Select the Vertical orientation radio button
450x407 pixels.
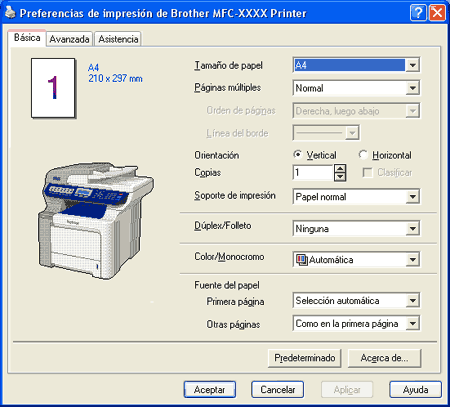pyautogui.click(x=297, y=155)
